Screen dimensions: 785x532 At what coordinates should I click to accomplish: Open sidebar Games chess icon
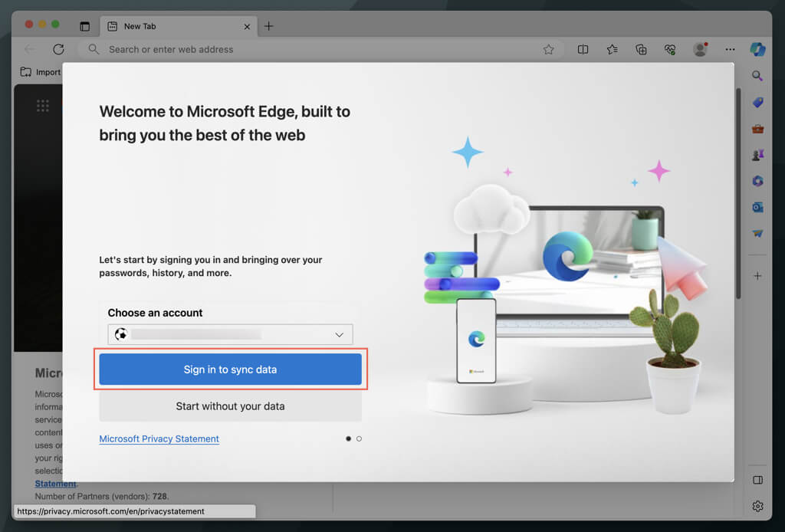pos(757,155)
